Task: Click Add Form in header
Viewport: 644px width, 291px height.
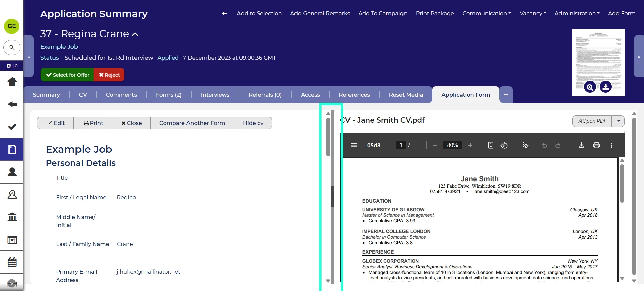Action: click(x=622, y=13)
